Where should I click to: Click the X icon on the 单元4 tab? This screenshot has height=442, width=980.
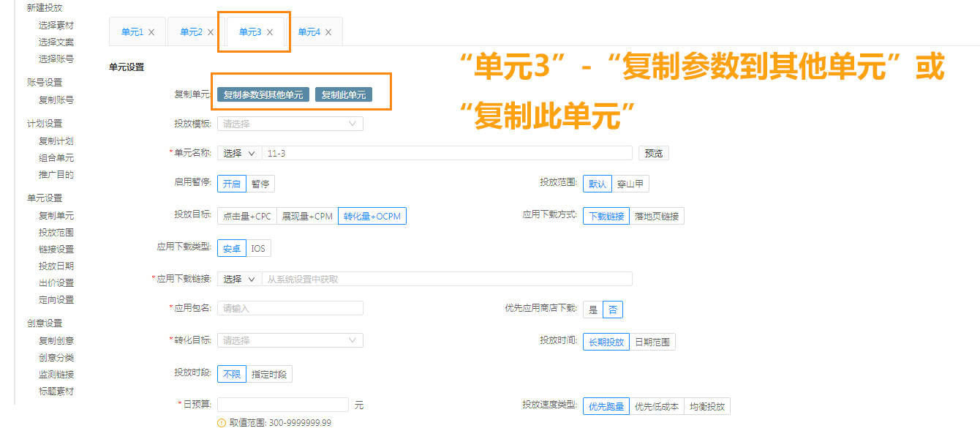point(328,32)
